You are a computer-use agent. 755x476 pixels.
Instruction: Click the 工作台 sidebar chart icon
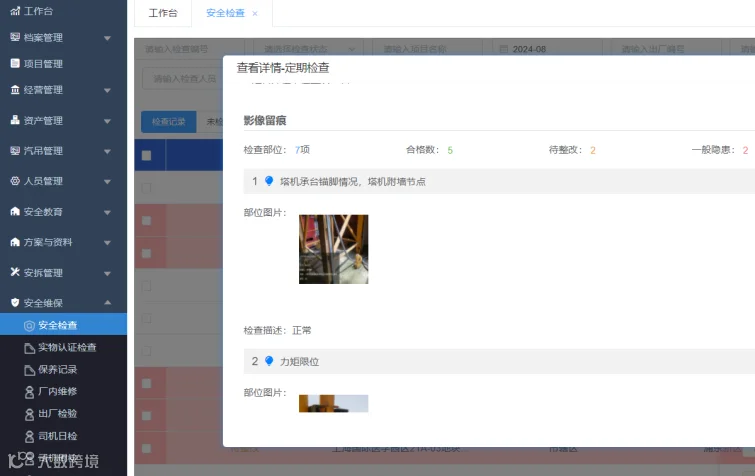click(x=15, y=11)
